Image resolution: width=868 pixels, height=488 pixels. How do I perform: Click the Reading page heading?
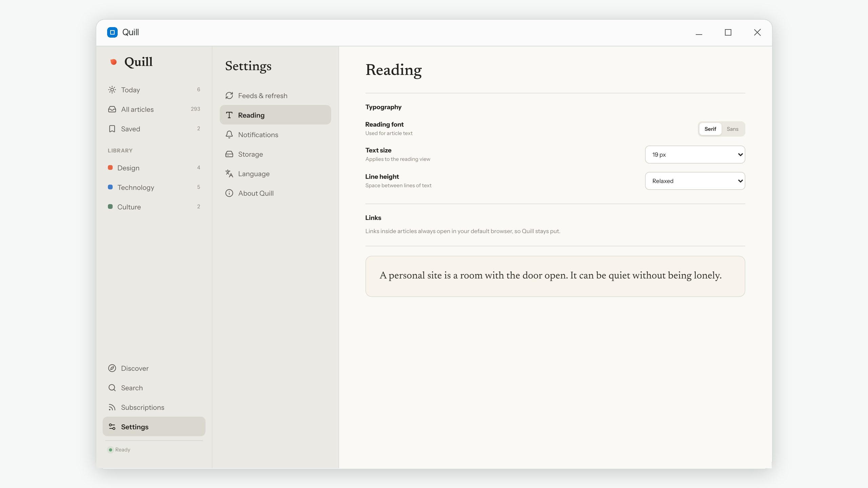pos(393,70)
